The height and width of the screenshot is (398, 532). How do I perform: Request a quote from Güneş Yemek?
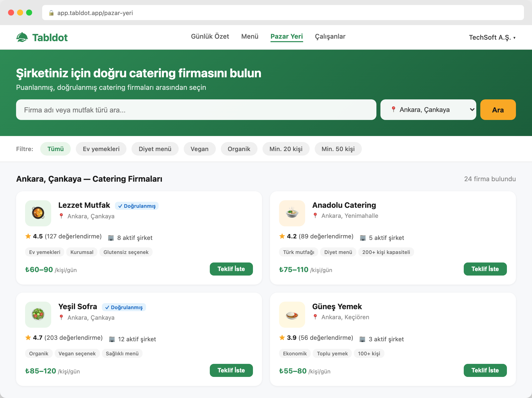[x=485, y=370]
